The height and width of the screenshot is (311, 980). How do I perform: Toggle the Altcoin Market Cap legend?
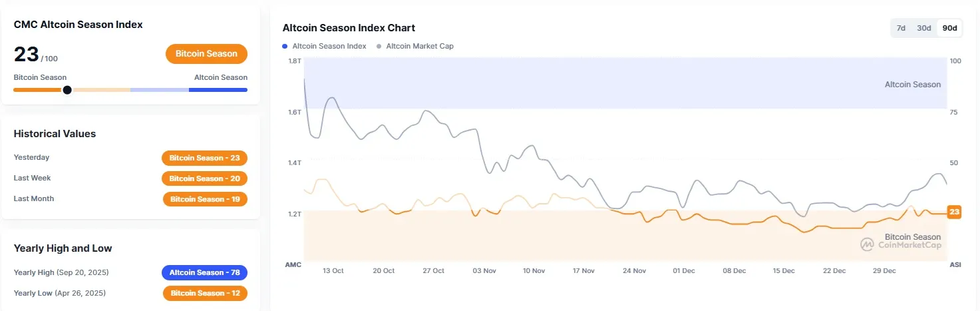pos(420,46)
